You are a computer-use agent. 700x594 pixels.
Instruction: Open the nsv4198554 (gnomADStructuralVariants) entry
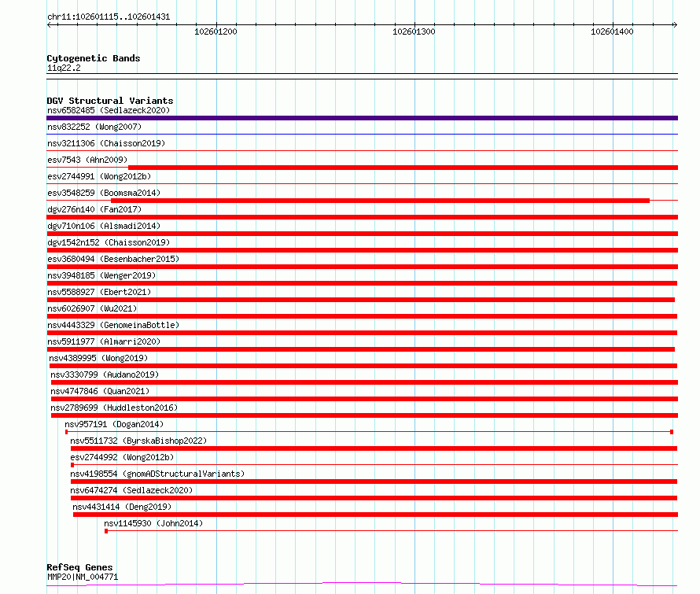[x=157, y=474]
